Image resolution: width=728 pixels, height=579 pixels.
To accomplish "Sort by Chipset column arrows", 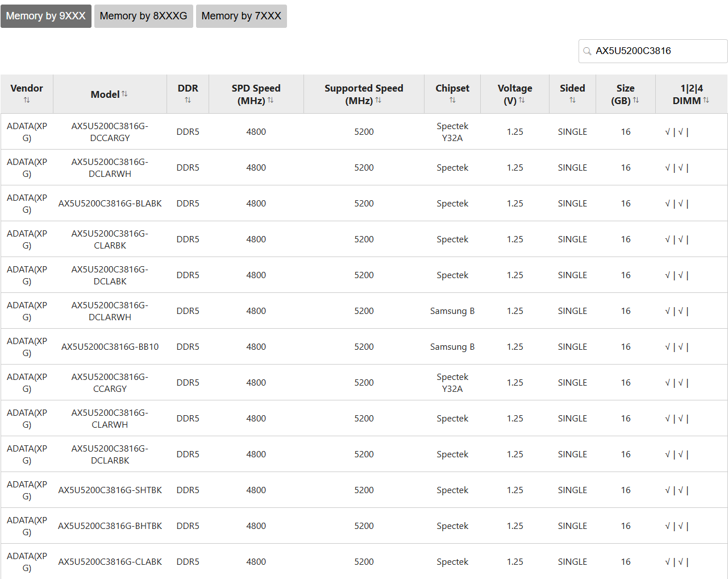I will tap(452, 100).
